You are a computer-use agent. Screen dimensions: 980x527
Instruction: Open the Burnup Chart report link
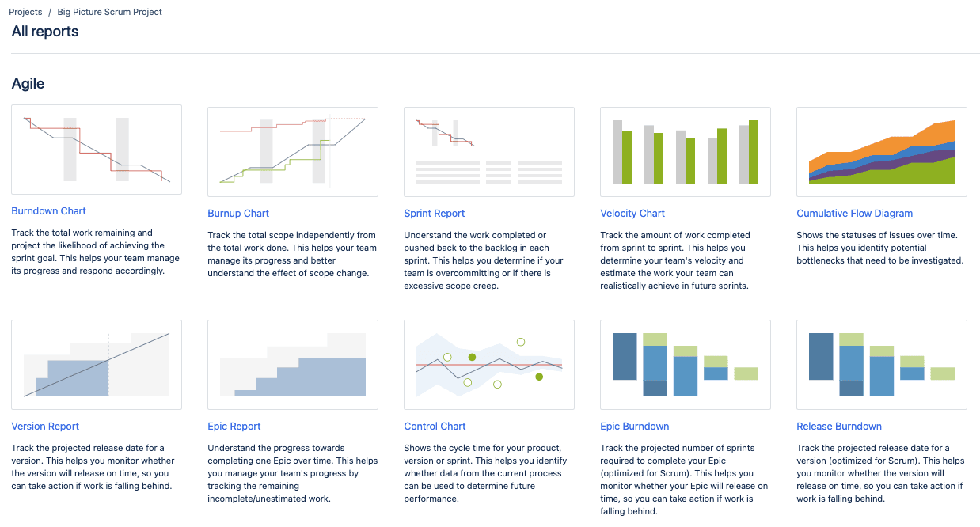coord(238,213)
